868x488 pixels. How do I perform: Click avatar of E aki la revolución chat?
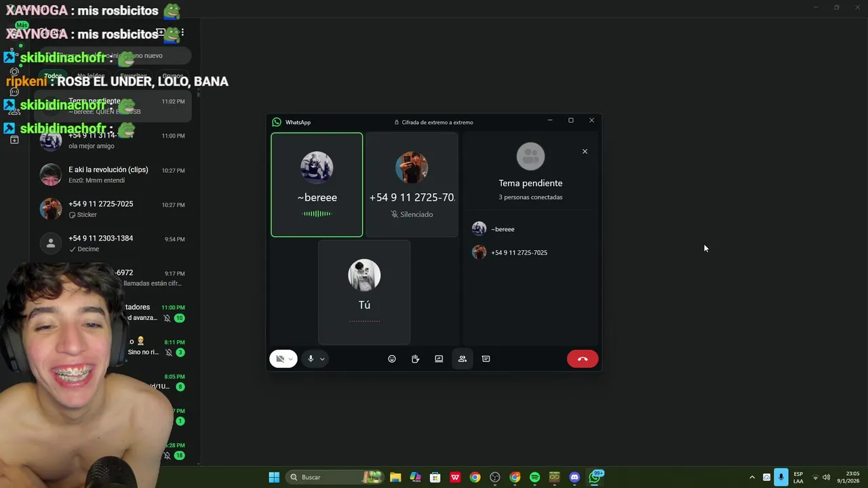point(51,174)
